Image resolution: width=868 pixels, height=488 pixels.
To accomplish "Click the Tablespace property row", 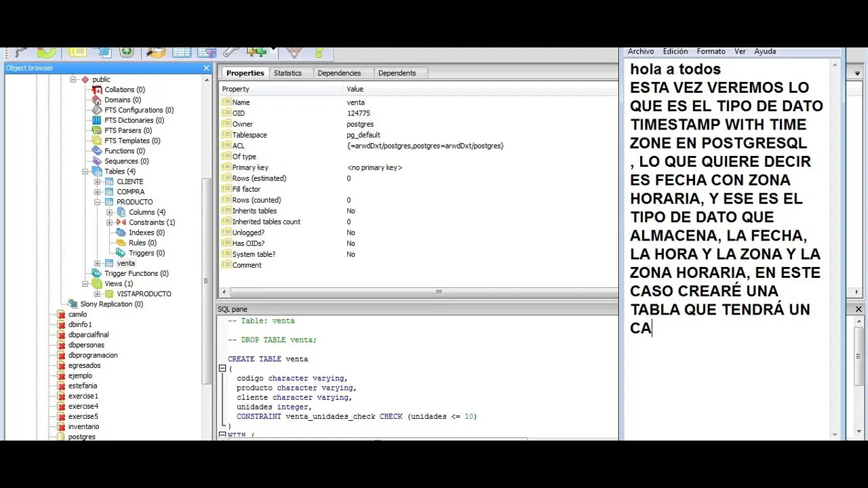I will coord(419,135).
